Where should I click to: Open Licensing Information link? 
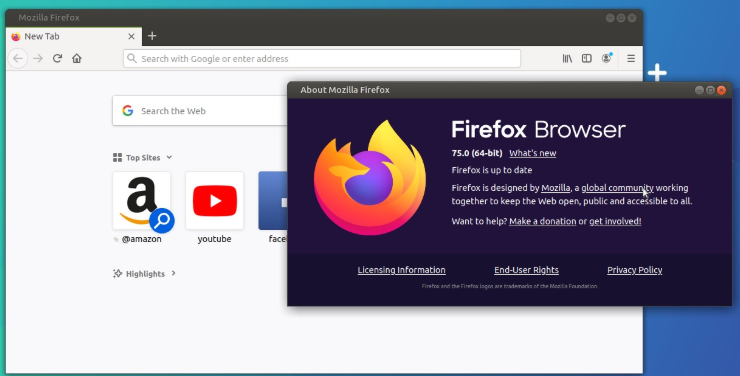coord(402,270)
